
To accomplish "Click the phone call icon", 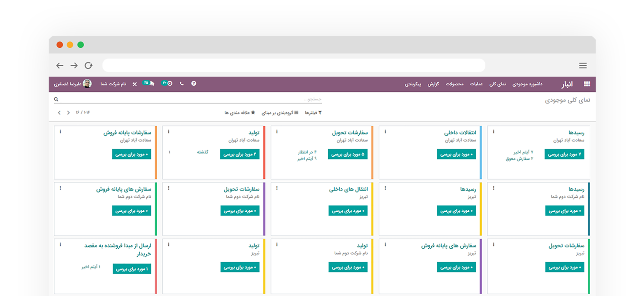I will coord(181,83).
